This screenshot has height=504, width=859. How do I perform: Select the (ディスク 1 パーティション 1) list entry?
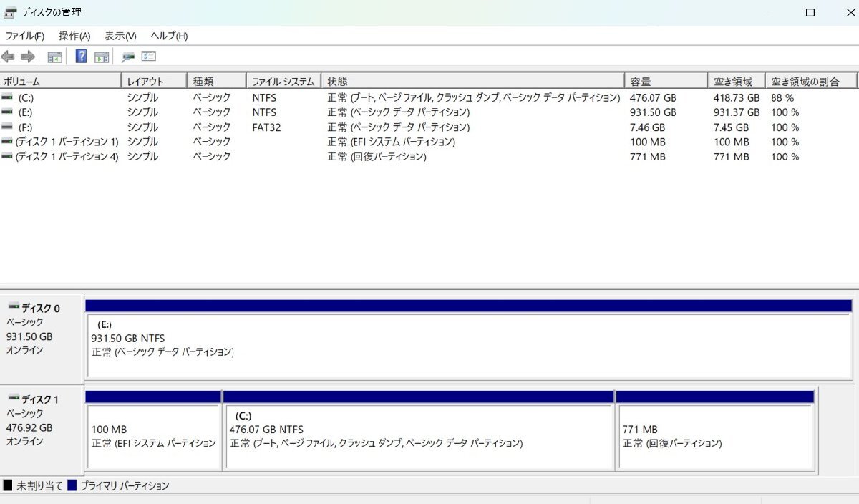point(67,142)
